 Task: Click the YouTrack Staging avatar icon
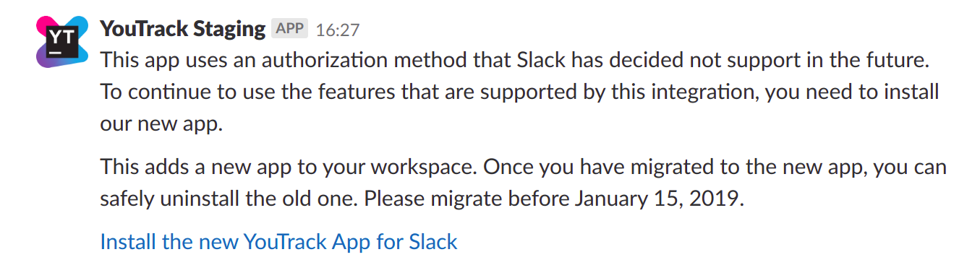61,43
